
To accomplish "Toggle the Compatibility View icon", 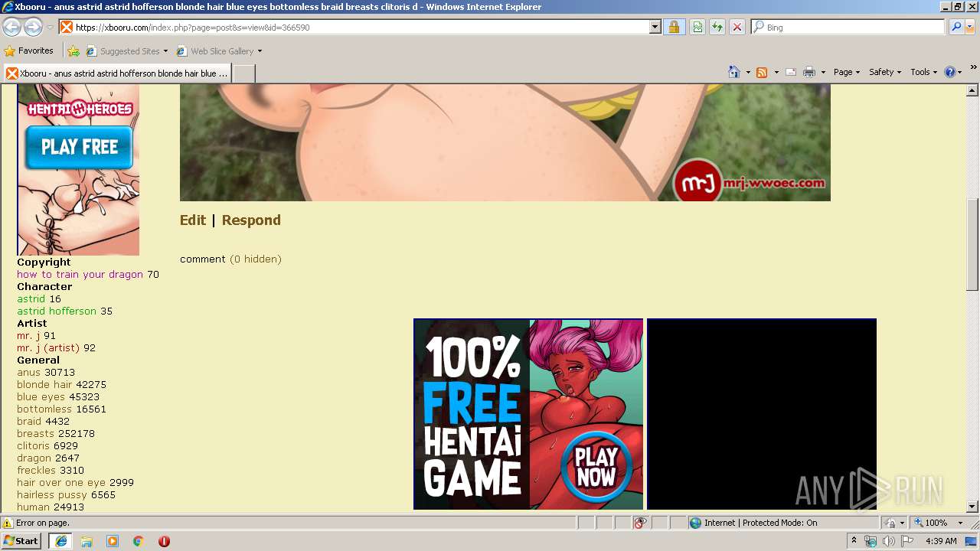I will pos(697,28).
